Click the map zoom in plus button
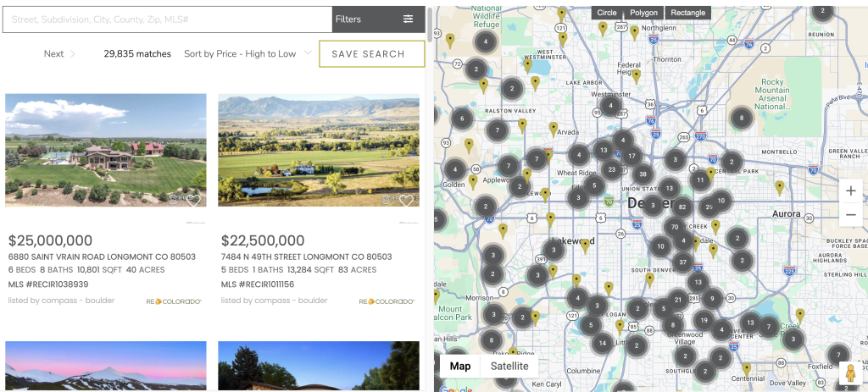Viewport: 868px width, 392px height. (850, 190)
